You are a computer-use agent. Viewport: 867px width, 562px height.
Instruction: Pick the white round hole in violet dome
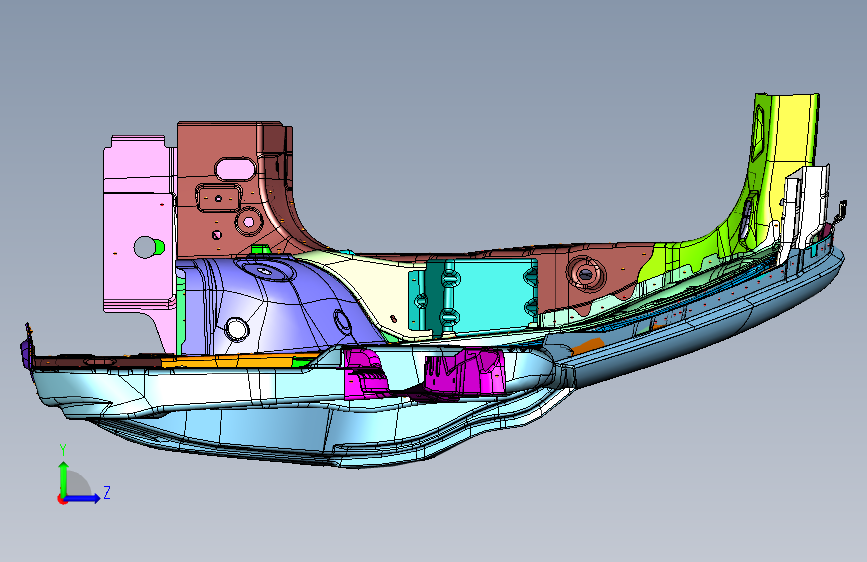tap(237, 329)
